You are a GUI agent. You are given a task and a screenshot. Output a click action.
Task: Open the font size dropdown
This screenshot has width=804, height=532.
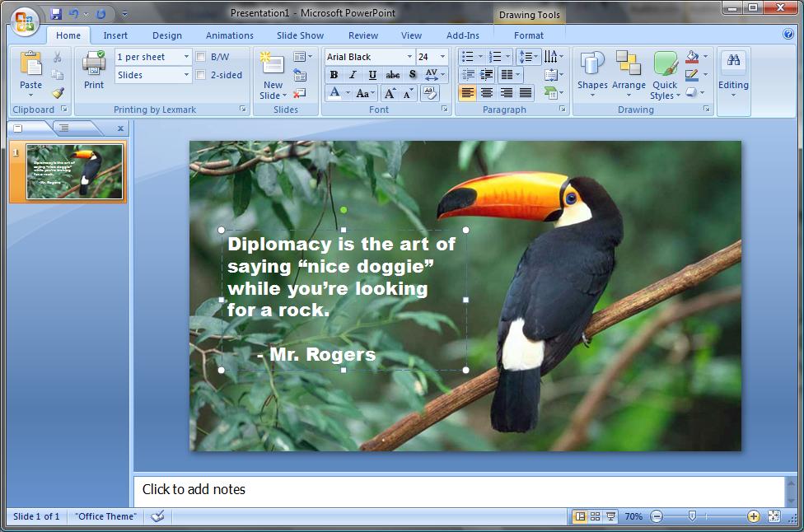[x=442, y=57]
